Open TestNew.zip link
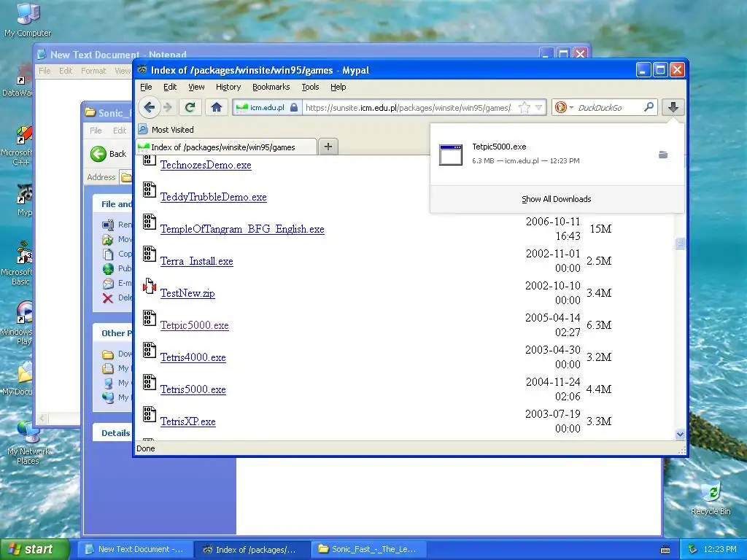The image size is (747, 560). pos(187,293)
